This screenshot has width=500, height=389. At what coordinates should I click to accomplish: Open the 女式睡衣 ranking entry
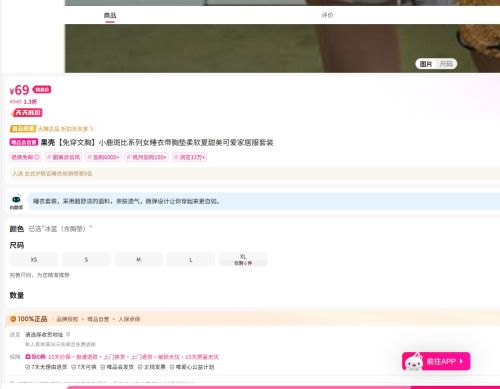coord(52,173)
